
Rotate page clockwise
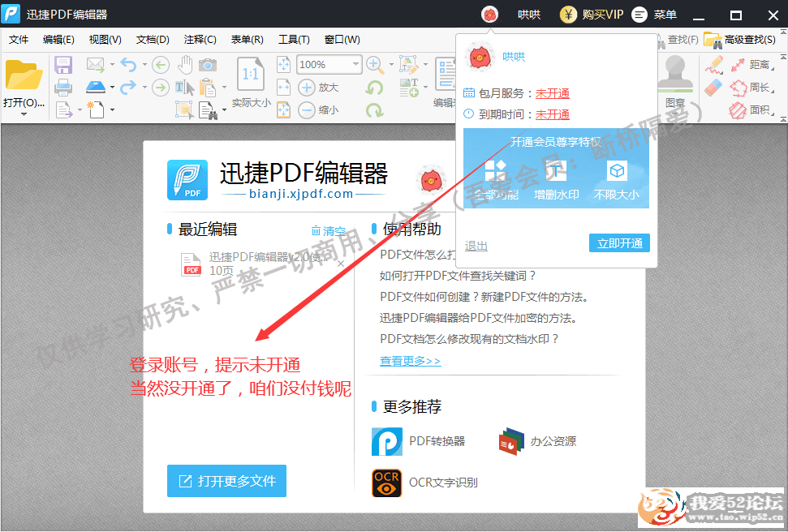click(x=374, y=109)
